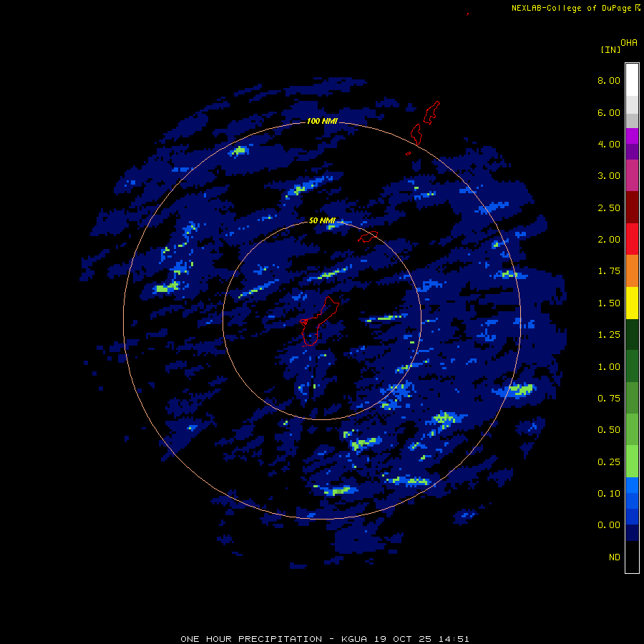Click the small island outline near 50 NMI ring
This screenshot has width=644, height=644.
(x=368, y=237)
